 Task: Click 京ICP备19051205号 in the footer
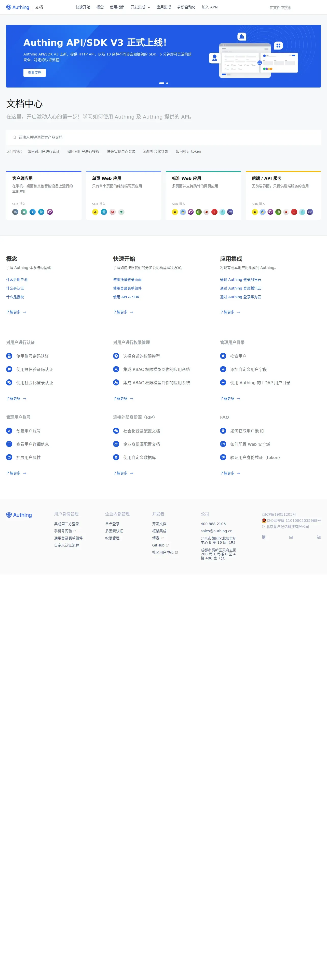279,514
